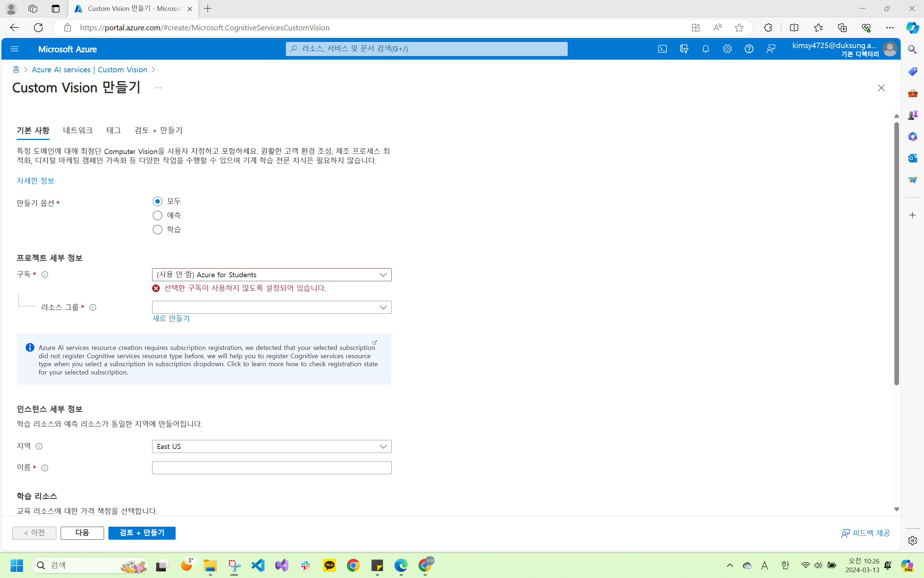This screenshot has height=578, width=924.
Task: Expand the 구독 subscription dropdown
Action: pos(272,275)
